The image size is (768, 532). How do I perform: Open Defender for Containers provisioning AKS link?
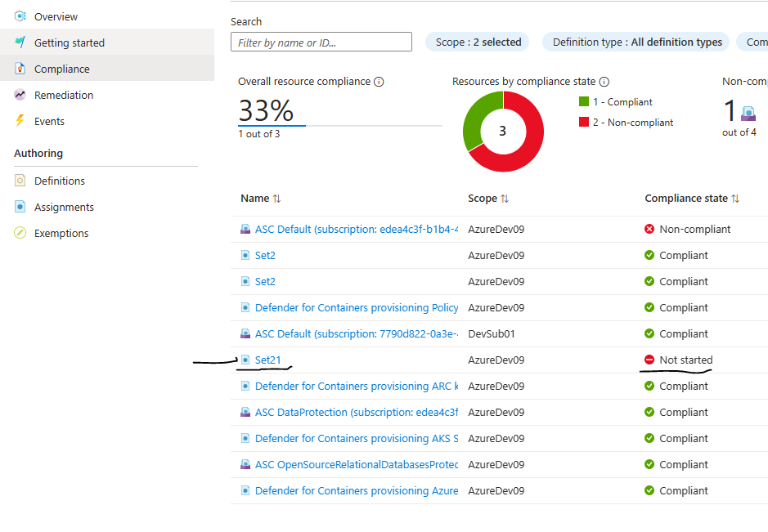[x=357, y=439]
